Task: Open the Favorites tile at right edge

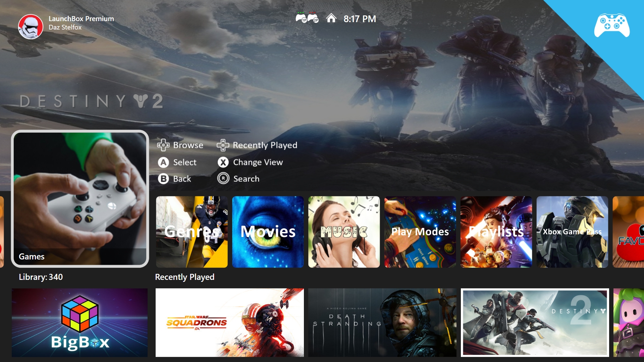Action: click(x=629, y=232)
